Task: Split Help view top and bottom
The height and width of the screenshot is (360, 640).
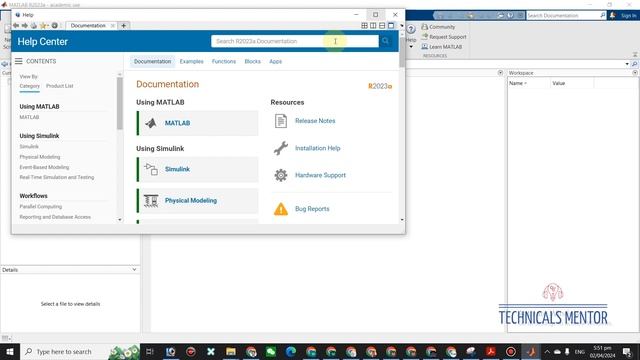Action: click(382, 25)
